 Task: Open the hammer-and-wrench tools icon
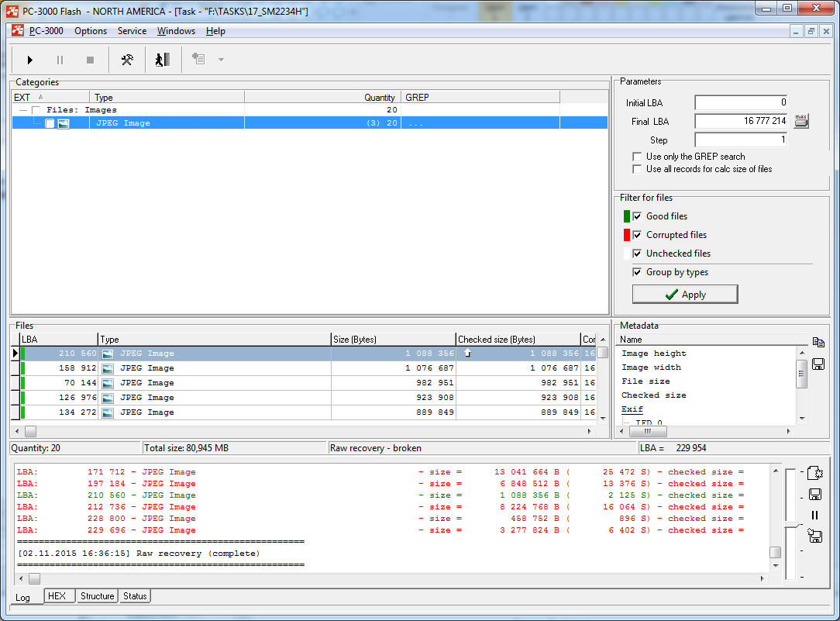coord(127,60)
